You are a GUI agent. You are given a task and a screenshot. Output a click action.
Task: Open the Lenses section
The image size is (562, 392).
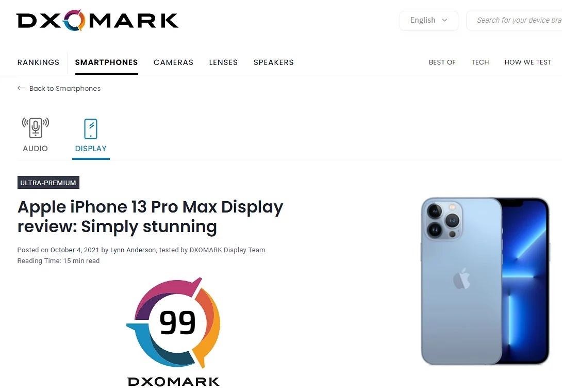(223, 62)
